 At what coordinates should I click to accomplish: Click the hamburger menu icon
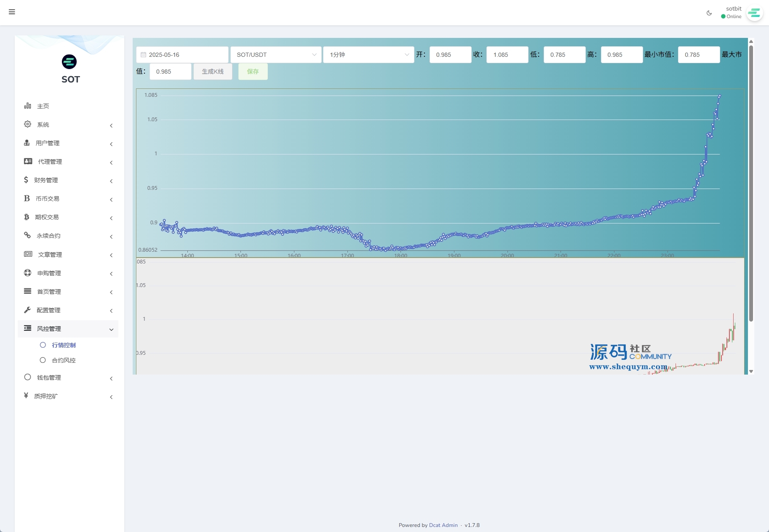point(12,12)
